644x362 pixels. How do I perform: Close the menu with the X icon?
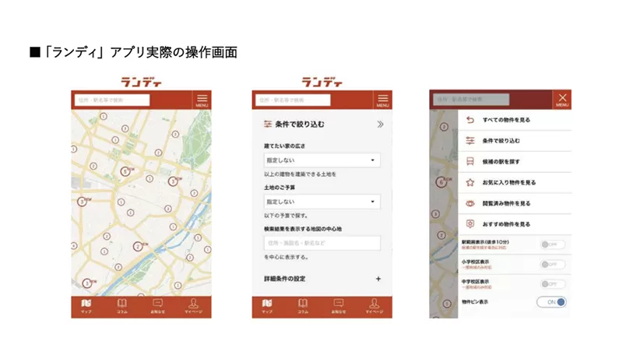pyautogui.click(x=562, y=99)
